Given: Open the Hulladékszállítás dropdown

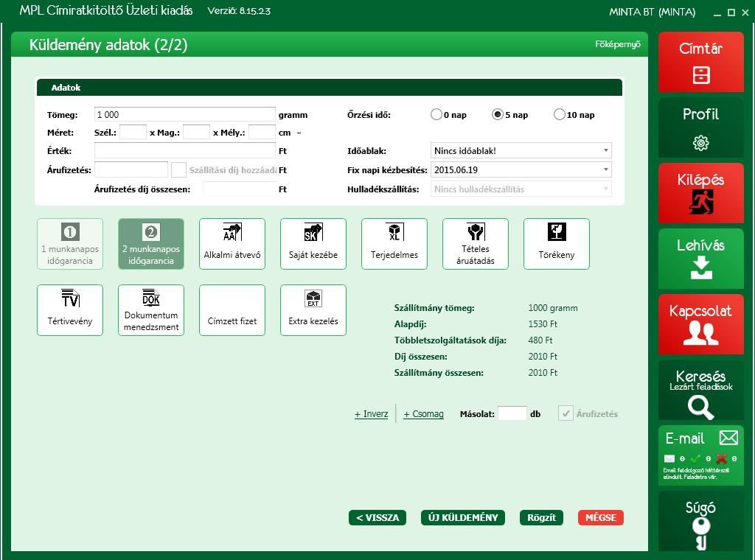Looking at the screenshot, I should pyautogui.click(x=521, y=189).
